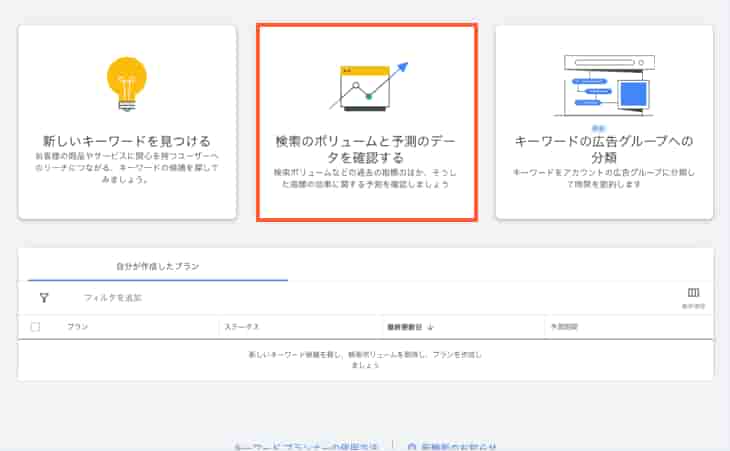Screen dimensions: 730x451
Task: Click the icon beside the announcements link
Action: (x=412, y=447)
